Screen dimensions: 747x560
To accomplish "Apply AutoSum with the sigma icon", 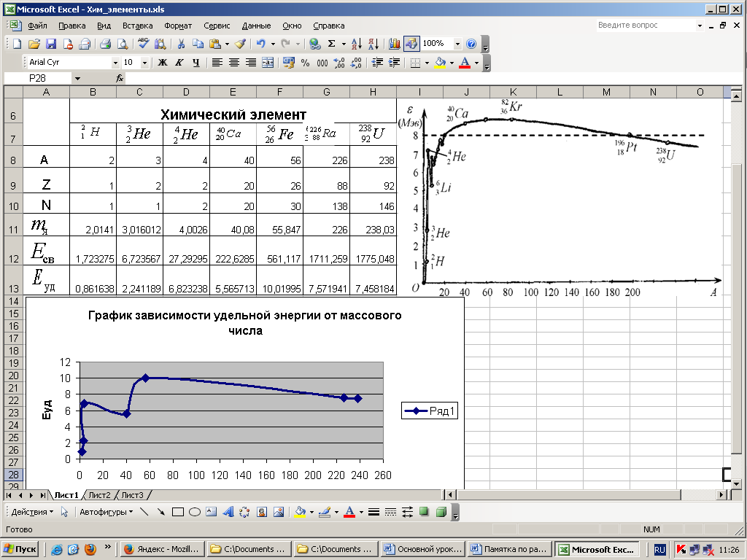I will point(332,44).
